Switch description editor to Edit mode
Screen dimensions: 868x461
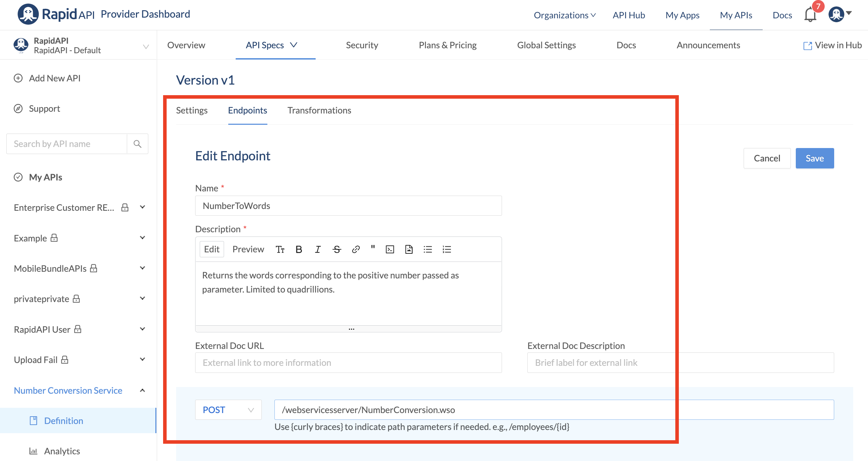click(212, 249)
